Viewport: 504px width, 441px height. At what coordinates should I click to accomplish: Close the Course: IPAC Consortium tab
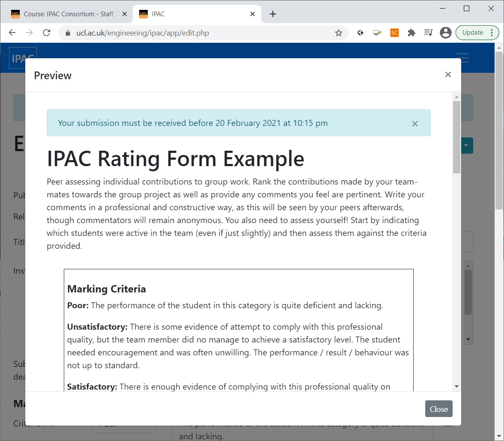(x=125, y=14)
